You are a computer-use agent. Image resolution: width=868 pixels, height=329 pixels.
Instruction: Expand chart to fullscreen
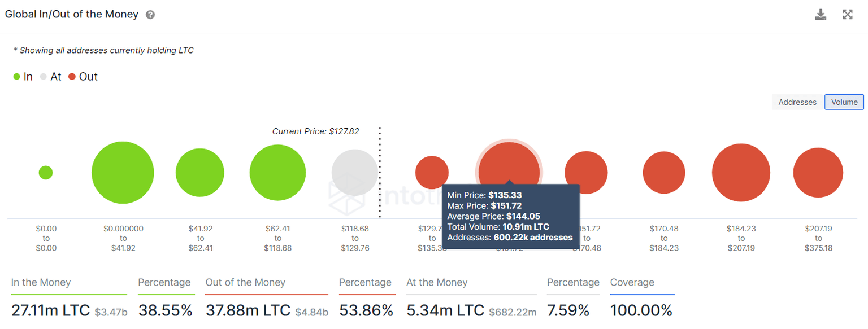point(848,15)
